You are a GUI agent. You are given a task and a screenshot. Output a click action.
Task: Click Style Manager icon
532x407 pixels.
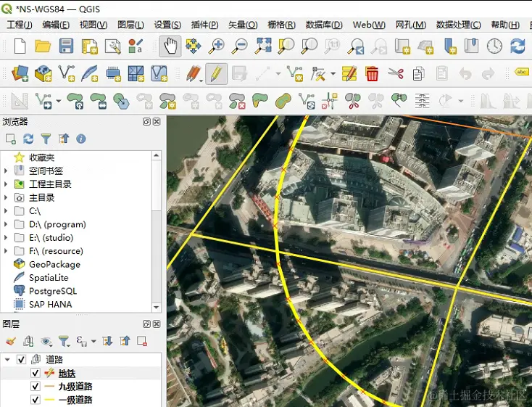click(x=136, y=46)
